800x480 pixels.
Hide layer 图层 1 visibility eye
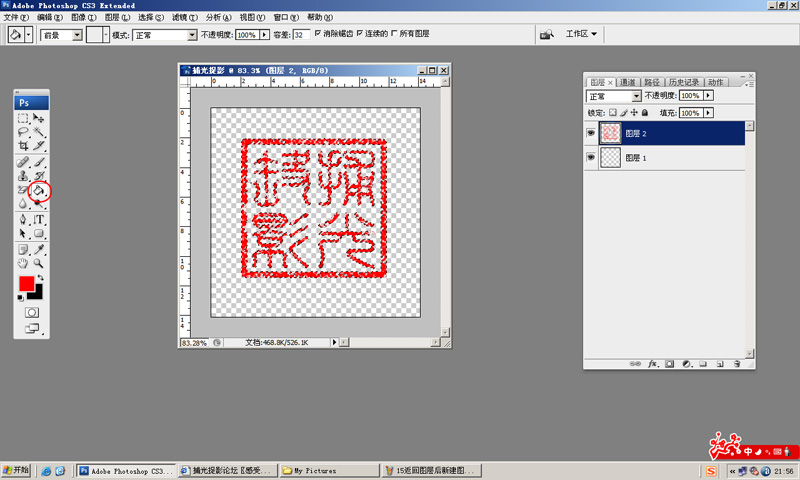point(591,157)
